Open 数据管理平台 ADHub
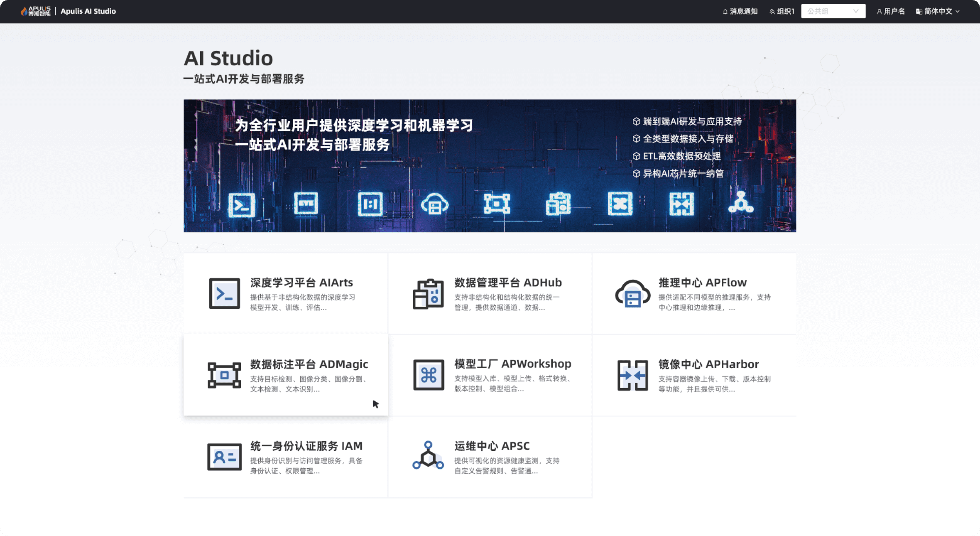 [490, 293]
